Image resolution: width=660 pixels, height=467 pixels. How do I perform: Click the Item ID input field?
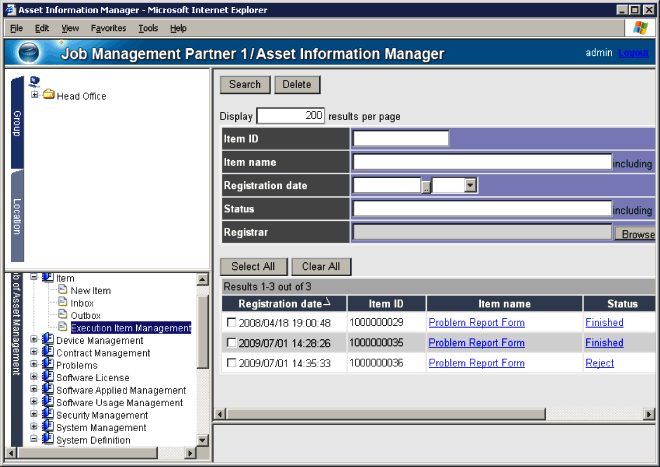(x=401, y=139)
